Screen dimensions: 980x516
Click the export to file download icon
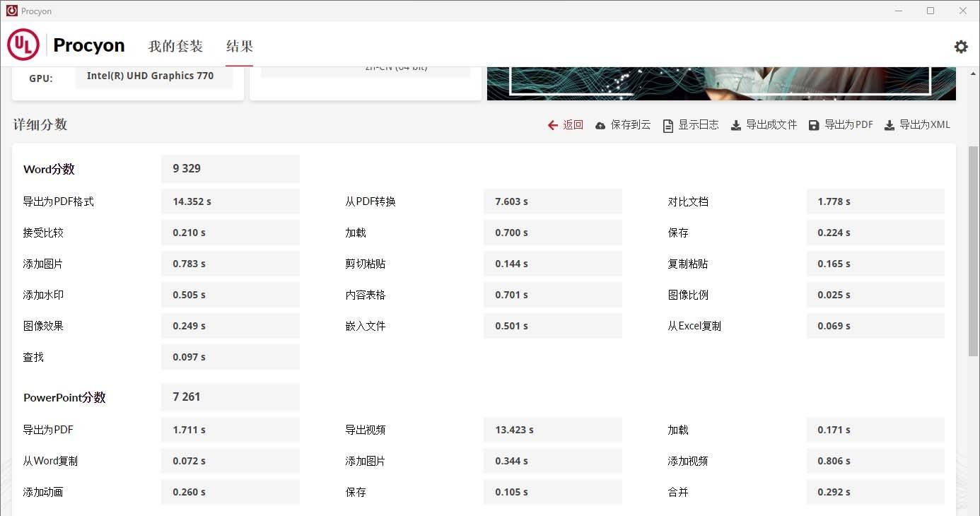point(735,125)
